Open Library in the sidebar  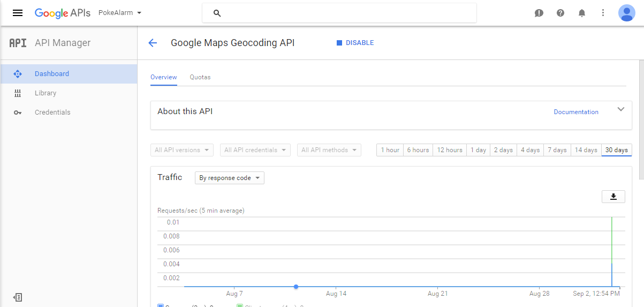(69, 93)
